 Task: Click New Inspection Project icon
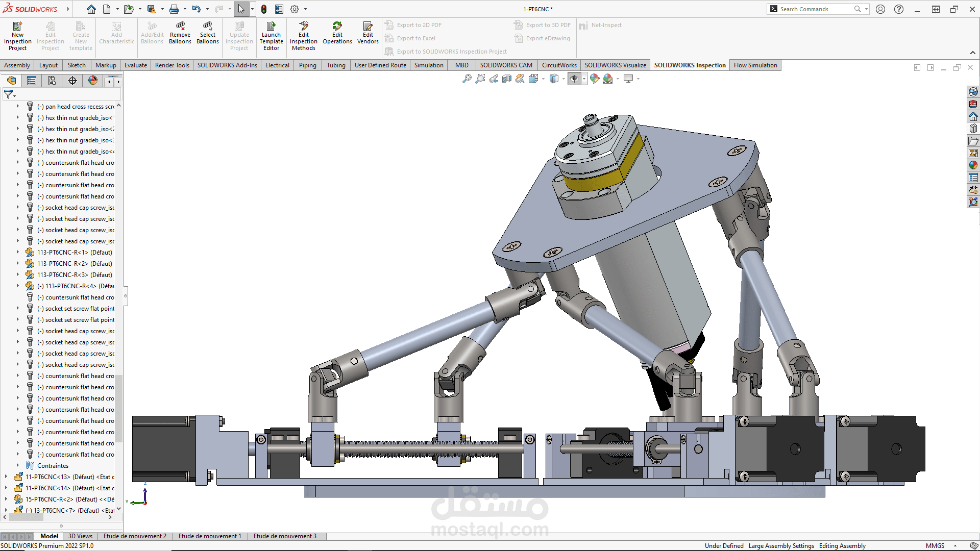click(x=17, y=36)
